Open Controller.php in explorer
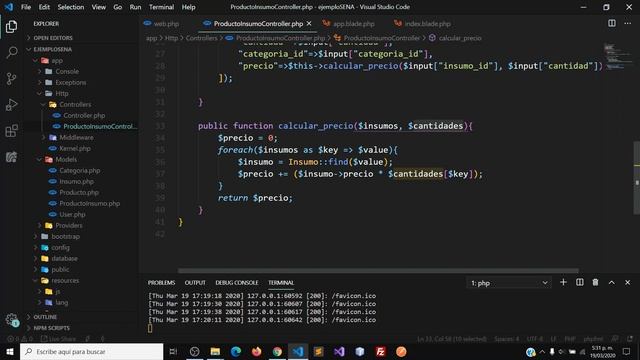640x360 pixels. pos(81,116)
